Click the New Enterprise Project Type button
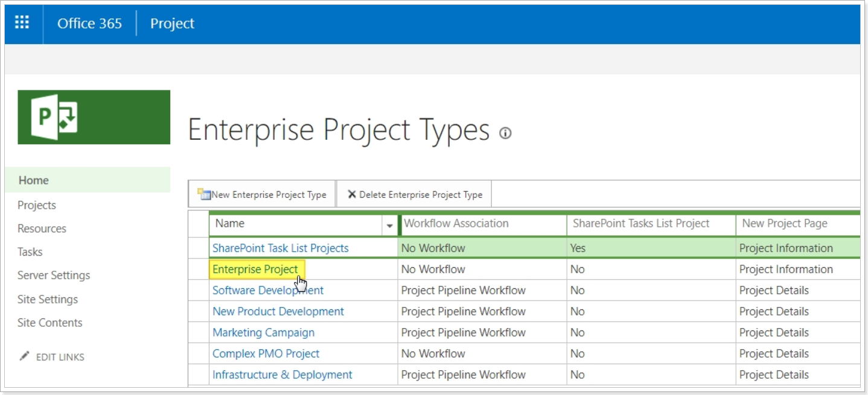The image size is (868, 395). (262, 194)
